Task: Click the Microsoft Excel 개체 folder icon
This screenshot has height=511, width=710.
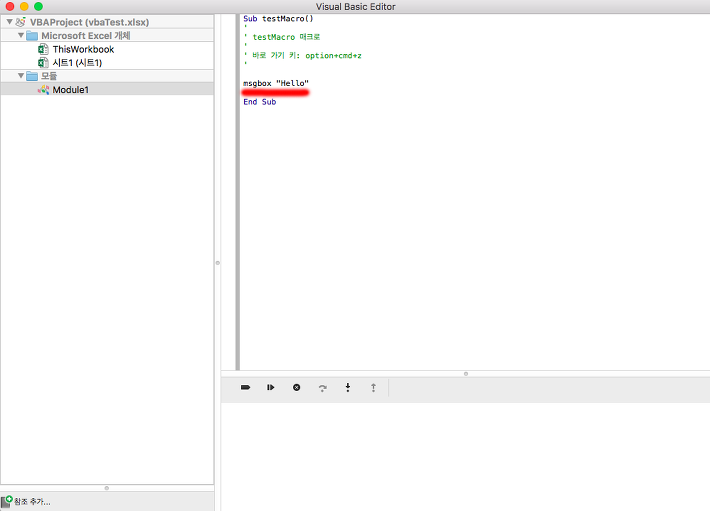Action: coord(32,35)
